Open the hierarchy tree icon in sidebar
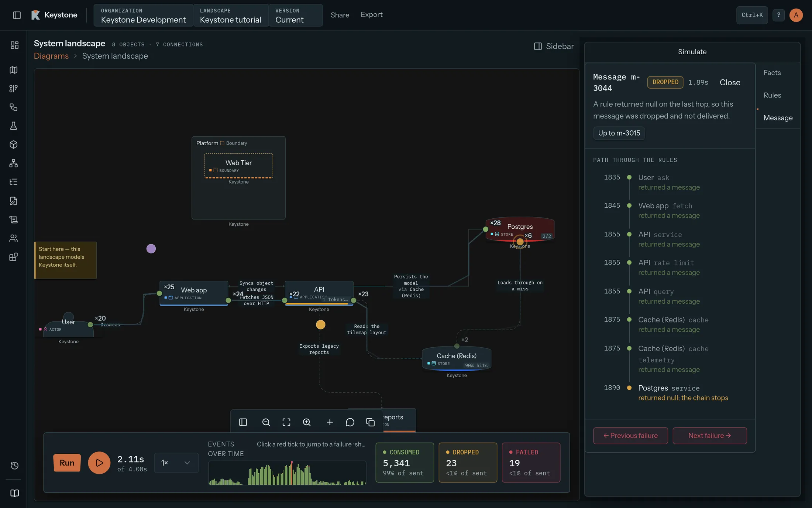 14,163
